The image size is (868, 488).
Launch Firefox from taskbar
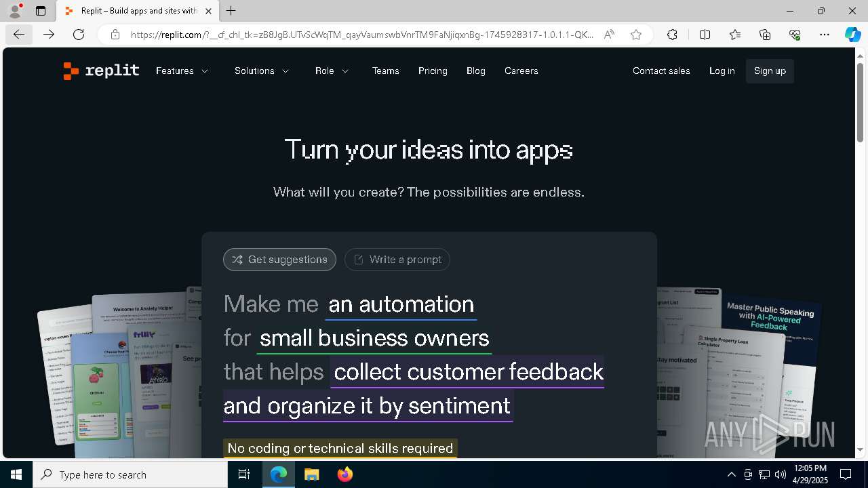pos(345,474)
